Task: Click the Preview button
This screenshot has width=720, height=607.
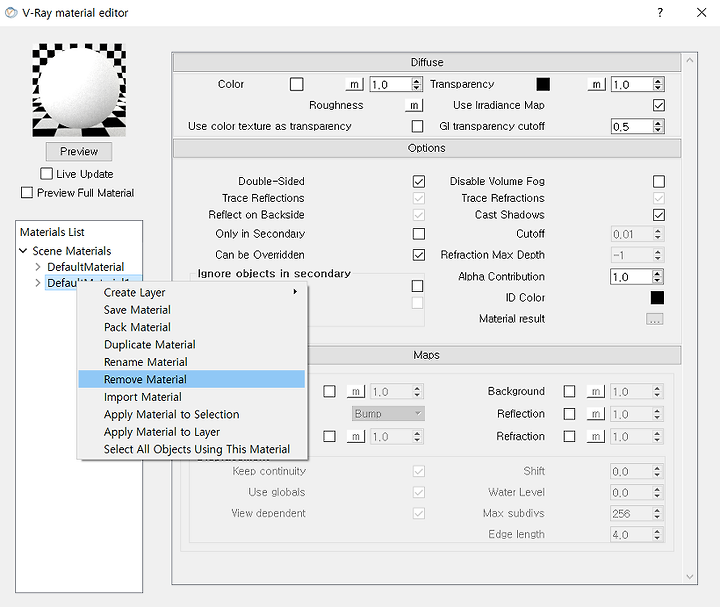Action: [x=79, y=152]
